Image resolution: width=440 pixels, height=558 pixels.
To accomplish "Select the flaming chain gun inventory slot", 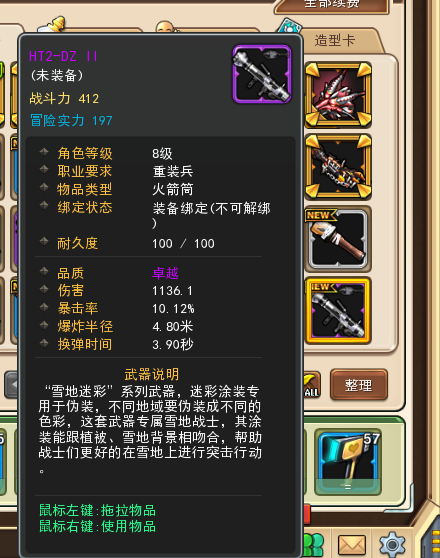I will pos(338,166).
